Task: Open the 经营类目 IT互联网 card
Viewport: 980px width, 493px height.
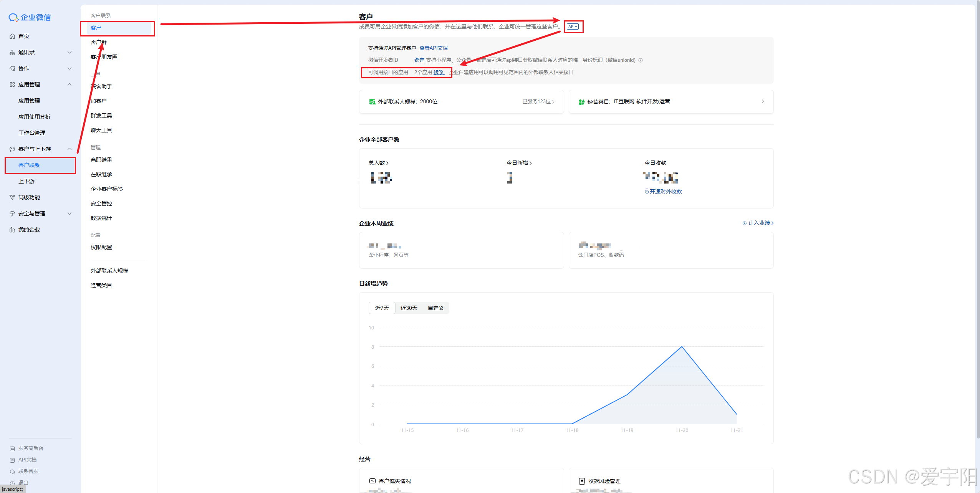Action: (x=670, y=102)
